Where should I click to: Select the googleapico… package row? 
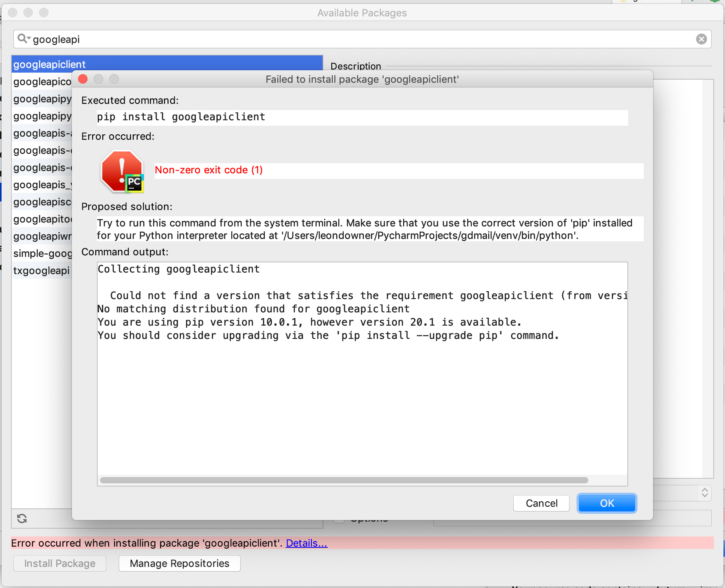pos(42,82)
